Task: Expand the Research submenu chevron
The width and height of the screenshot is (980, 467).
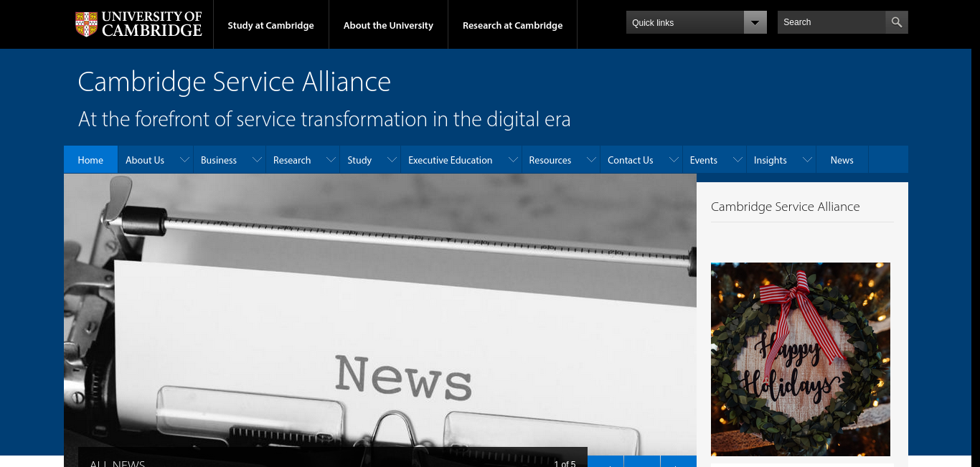Action: (330, 160)
